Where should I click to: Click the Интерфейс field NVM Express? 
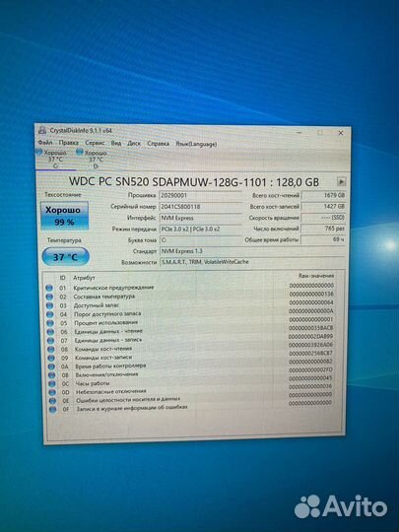point(200,218)
